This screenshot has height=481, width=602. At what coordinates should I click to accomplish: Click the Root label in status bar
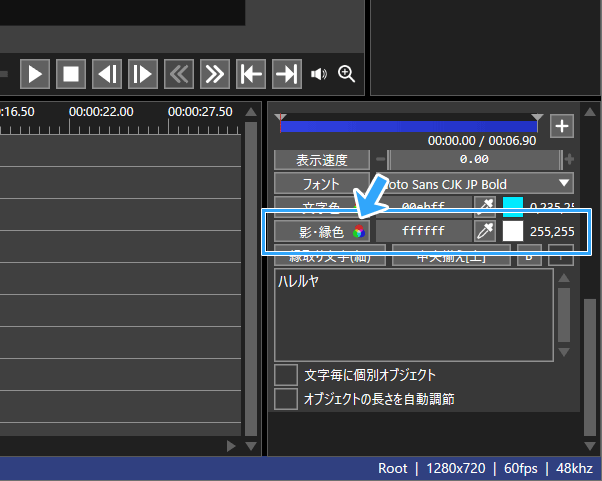[392, 468]
